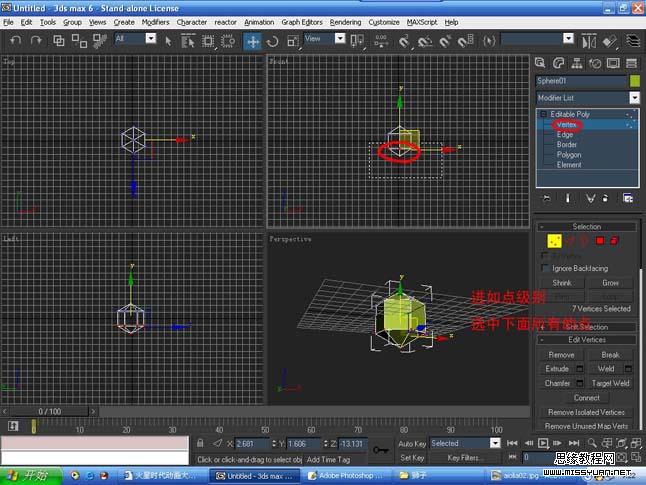Click the Break button
The width and height of the screenshot is (646, 485).
pos(610,355)
